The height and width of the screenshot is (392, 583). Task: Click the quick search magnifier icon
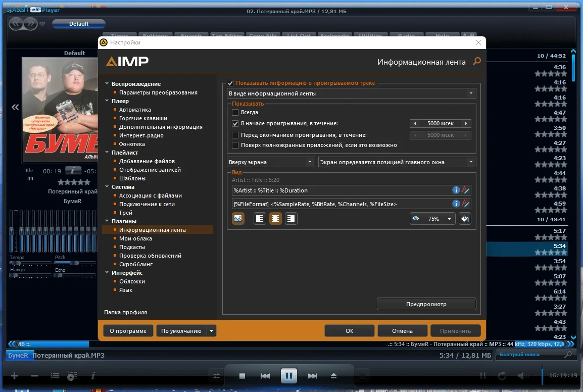pyautogui.click(x=568, y=355)
